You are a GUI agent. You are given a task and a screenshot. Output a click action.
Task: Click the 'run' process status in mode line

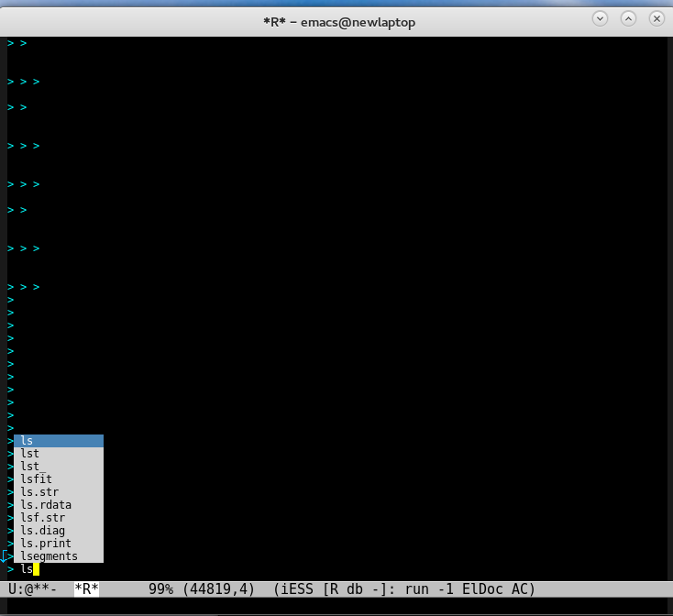point(417,589)
